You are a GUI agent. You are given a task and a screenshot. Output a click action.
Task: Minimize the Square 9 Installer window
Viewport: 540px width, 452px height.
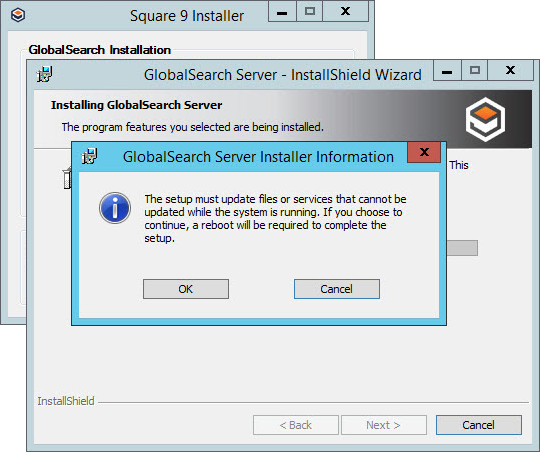click(x=282, y=12)
